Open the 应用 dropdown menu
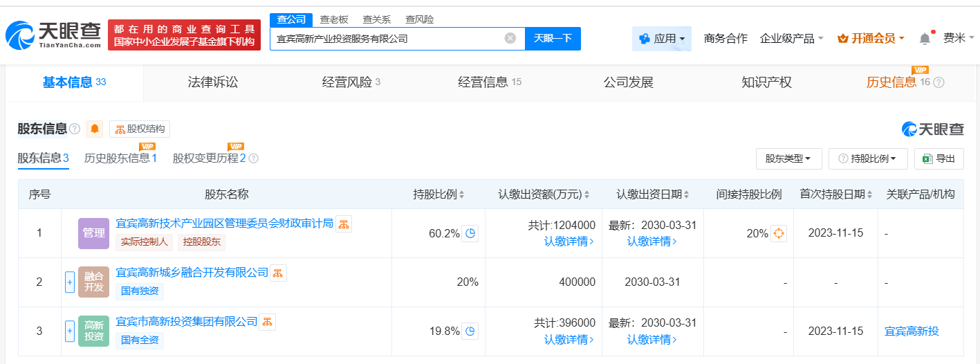The image size is (980, 364). 662,39
